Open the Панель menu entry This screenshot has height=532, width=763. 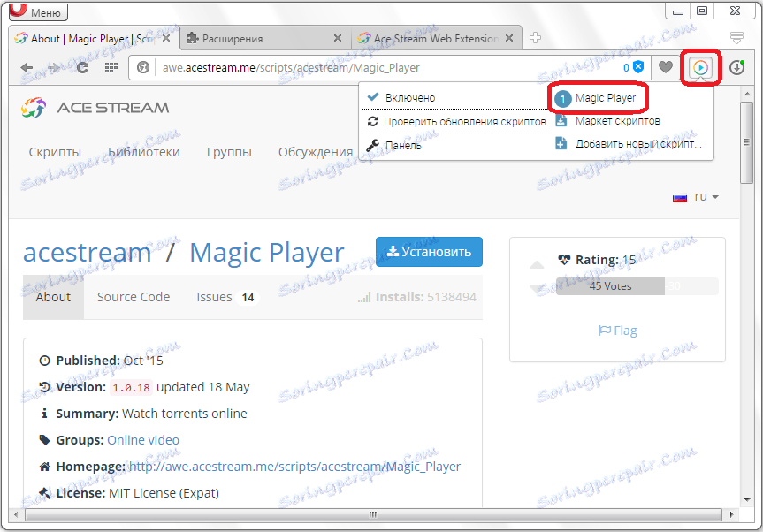(x=403, y=146)
